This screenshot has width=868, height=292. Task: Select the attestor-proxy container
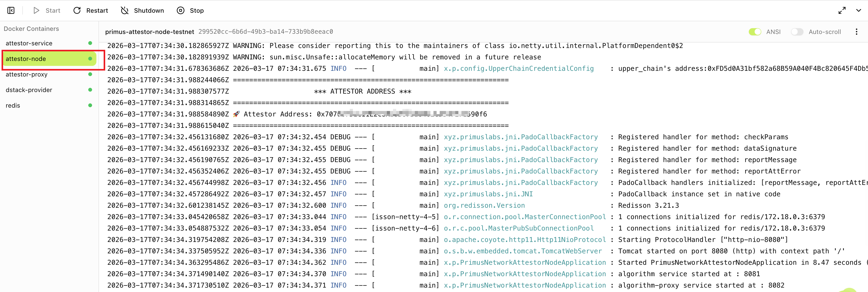coord(49,74)
